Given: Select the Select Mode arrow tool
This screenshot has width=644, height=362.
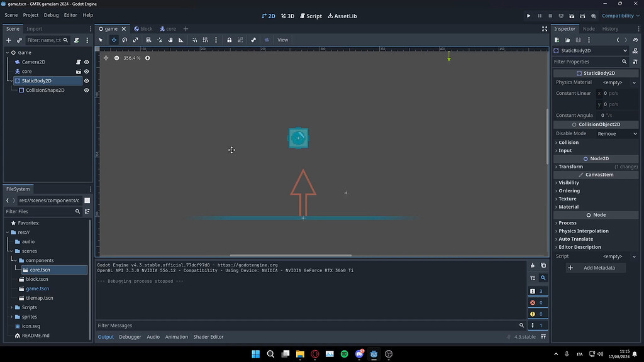Looking at the screenshot, I should click(101, 40).
